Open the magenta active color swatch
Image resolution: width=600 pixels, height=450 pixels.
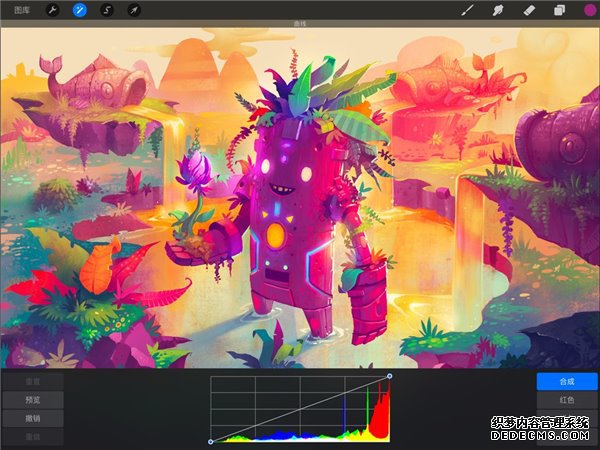(x=590, y=10)
